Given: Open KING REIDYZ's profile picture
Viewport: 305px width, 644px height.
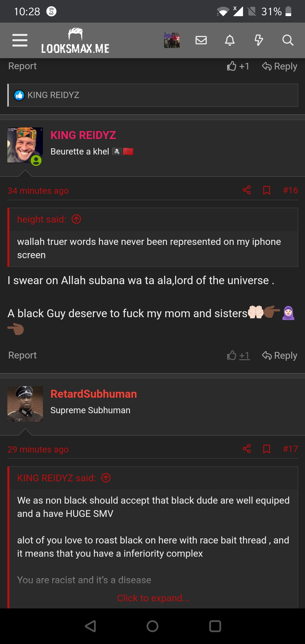Looking at the screenshot, I should [25, 145].
